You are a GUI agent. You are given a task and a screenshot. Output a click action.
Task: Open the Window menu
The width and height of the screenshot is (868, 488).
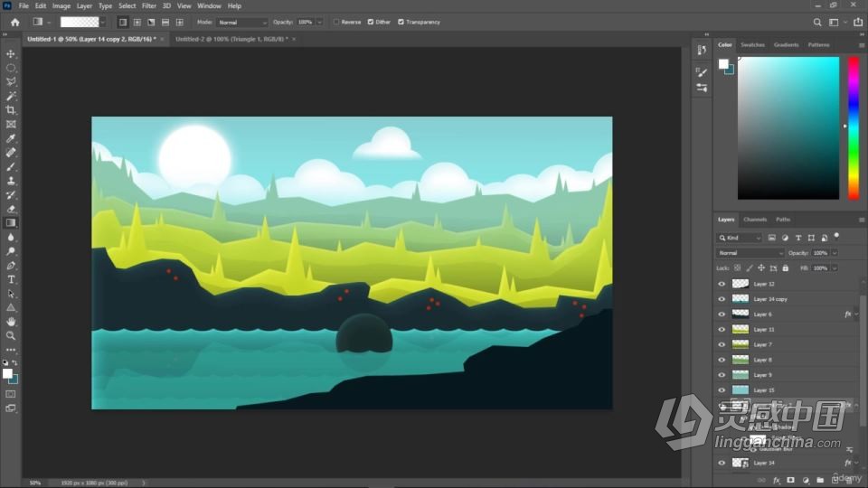click(x=209, y=6)
